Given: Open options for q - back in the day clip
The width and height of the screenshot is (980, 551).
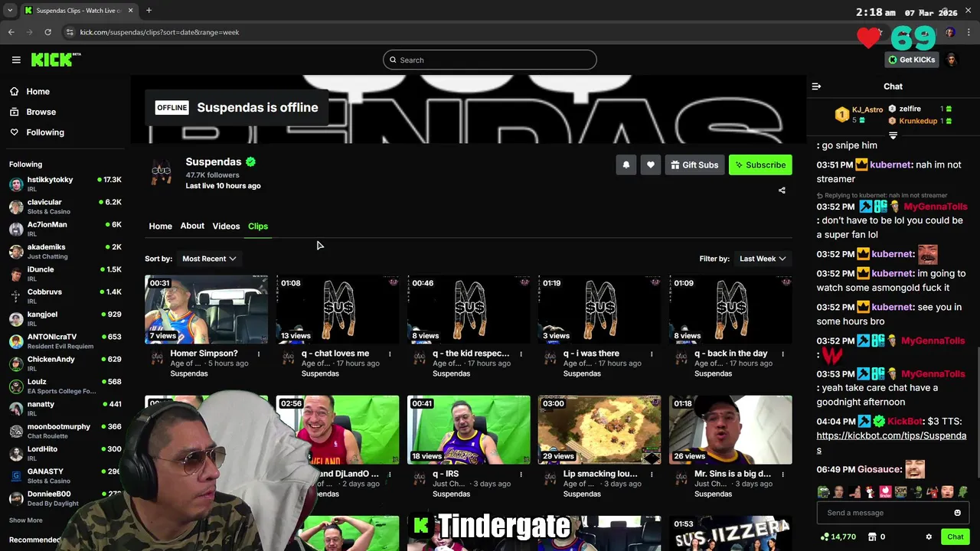Looking at the screenshot, I should 782,354.
